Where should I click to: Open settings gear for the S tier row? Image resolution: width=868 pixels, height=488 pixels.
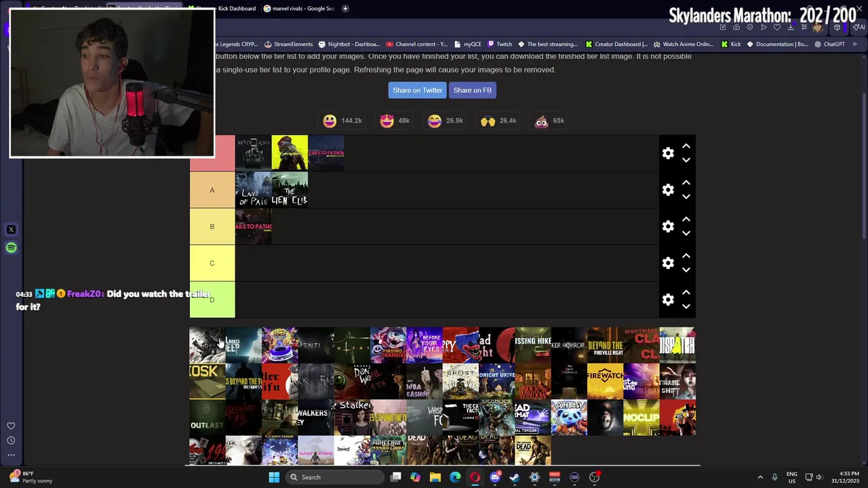[x=668, y=153]
